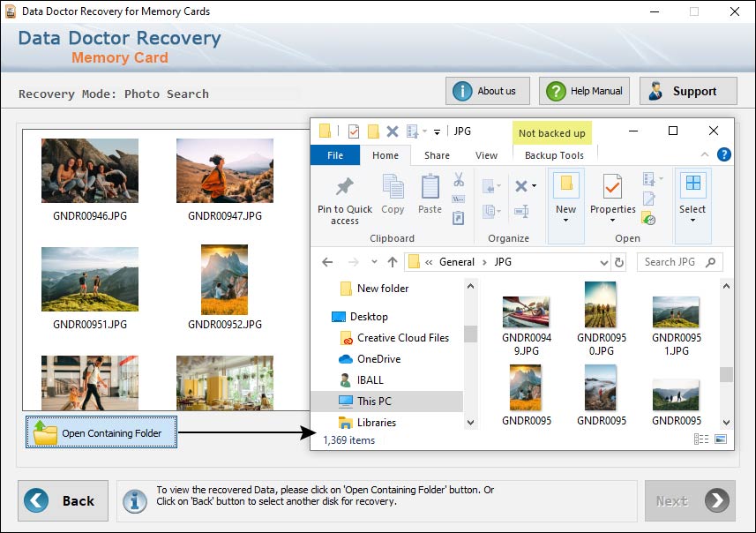This screenshot has width=756, height=533.
Task: Click the Back button
Action: [x=64, y=500]
